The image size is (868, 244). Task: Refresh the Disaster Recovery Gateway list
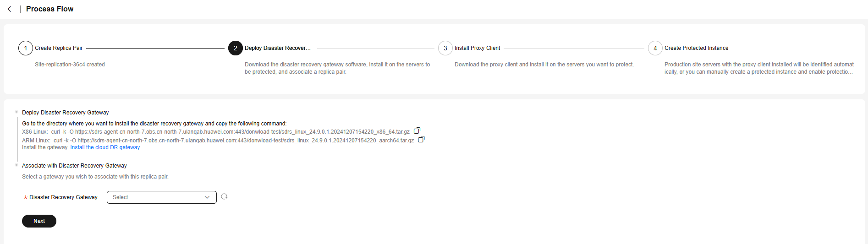click(x=224, y=196)
